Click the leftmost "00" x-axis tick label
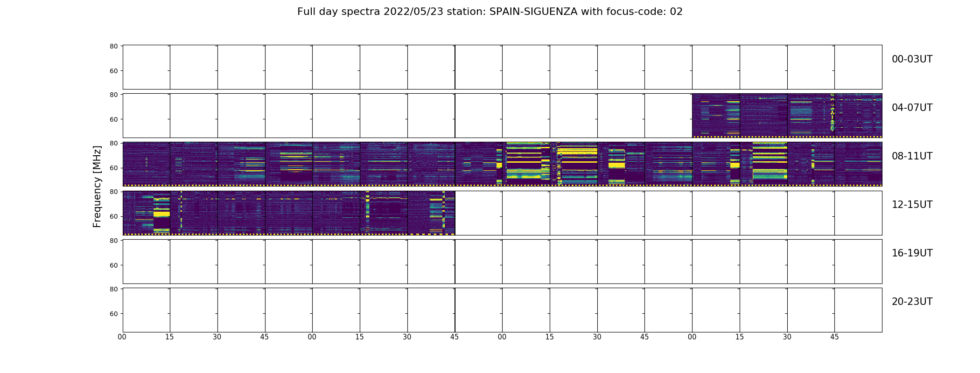Image resolution: width=980 pixels, height=373 pixels. coord(122,337)
